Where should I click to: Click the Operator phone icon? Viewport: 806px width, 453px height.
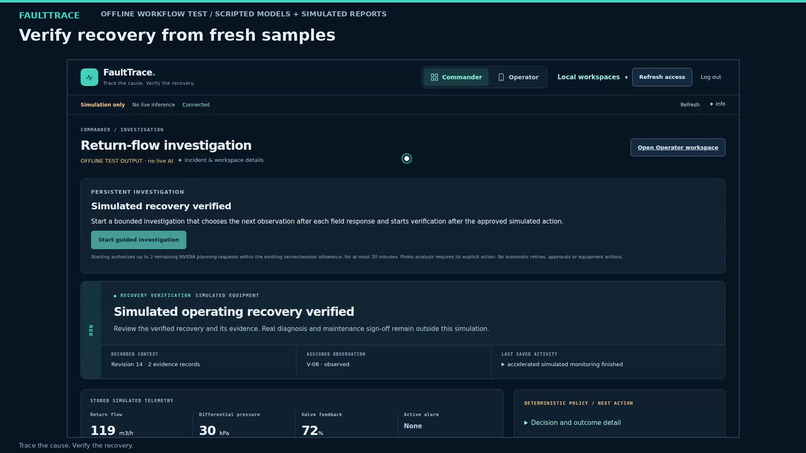(x=501, y=77)
